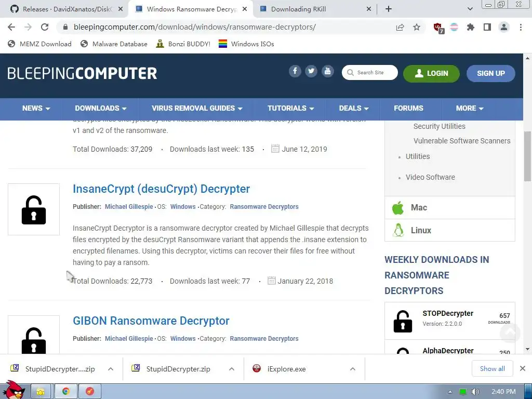The height and width of the screenshot is (399, 532).
Task: Expand the DOWNLOADS menu
Action: [101, 108]
